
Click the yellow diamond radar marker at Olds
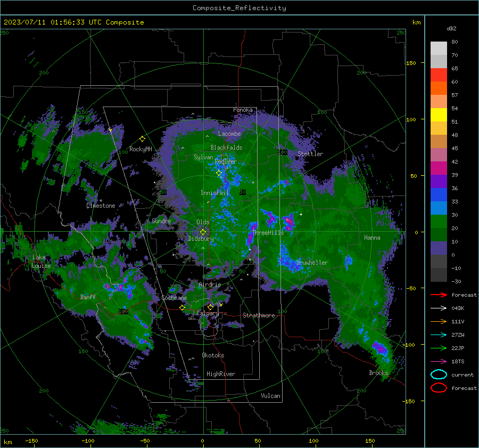(203, 232)
